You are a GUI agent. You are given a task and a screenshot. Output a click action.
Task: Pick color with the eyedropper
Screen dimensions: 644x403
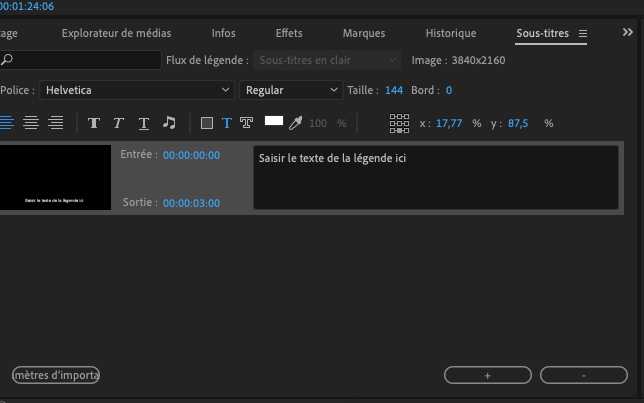coord(296,123)
